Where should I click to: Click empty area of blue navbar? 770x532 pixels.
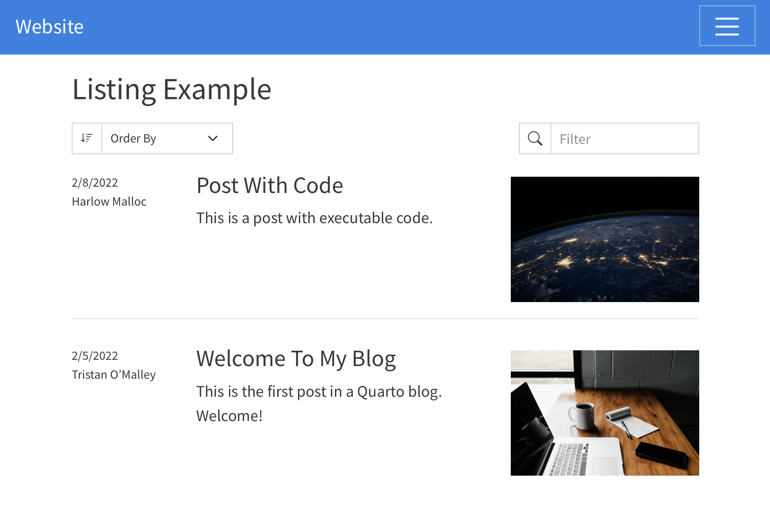pyautogui.click(x=383, y=27)
